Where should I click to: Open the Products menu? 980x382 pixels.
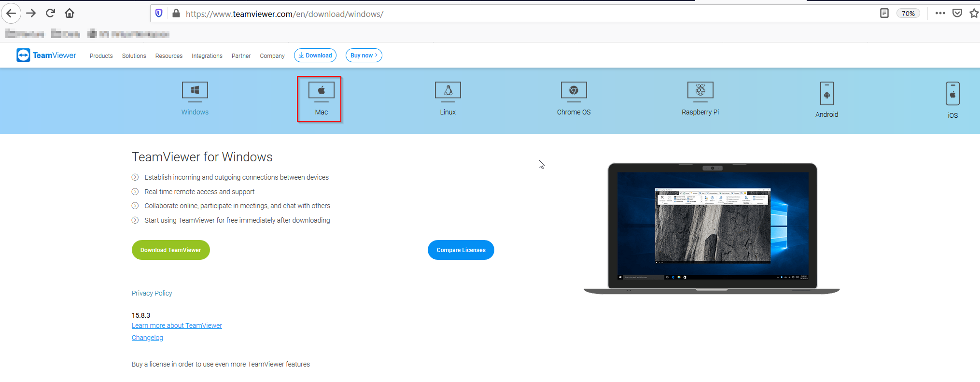click(x=101, y=56)
